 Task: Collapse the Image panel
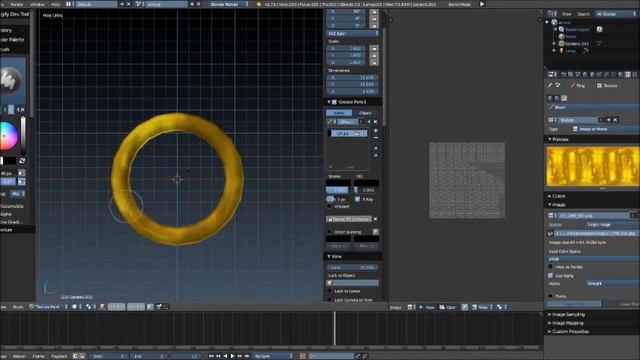tap(550, 204)
